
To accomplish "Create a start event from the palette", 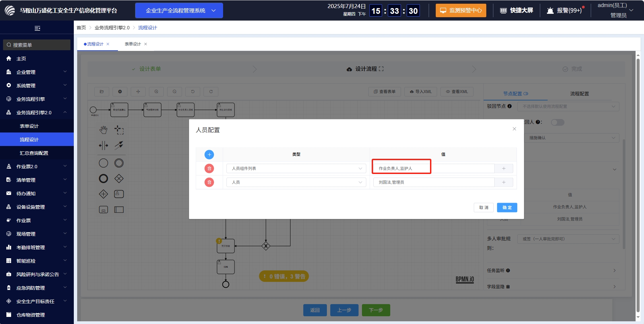I will pyautogui.click(x=103, y=163).
